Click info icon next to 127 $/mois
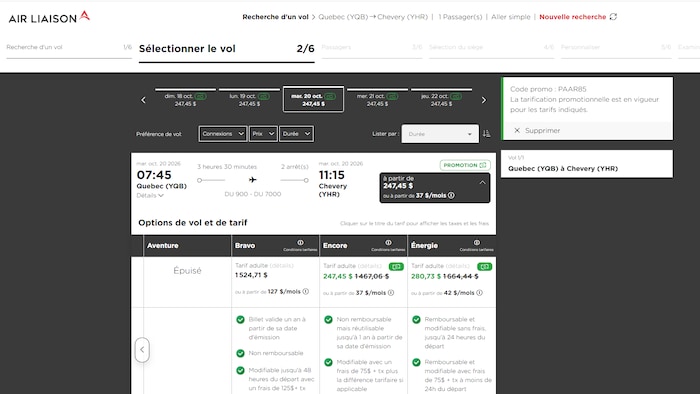 [x=306, y=291]
